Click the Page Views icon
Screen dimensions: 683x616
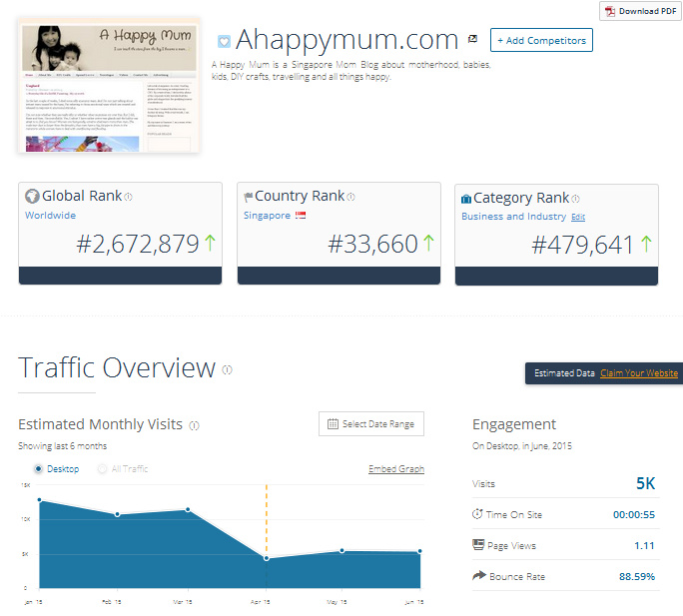coord(478,544)
